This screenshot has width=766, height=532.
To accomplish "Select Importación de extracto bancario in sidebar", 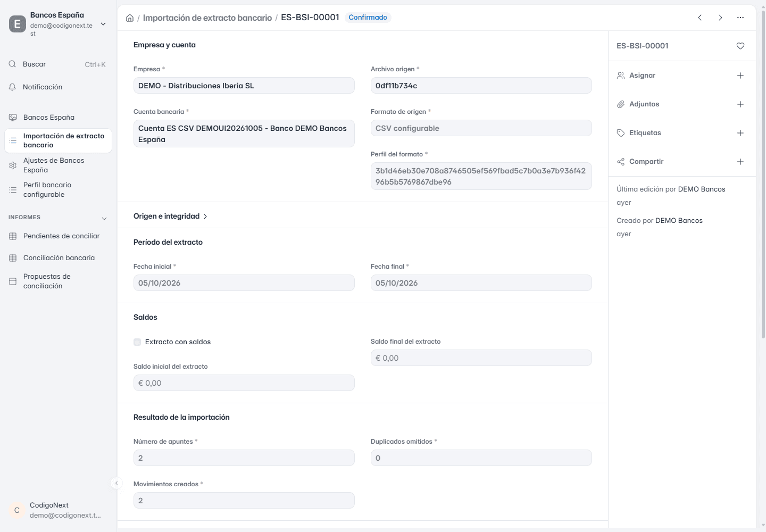I will pos(59,140).
